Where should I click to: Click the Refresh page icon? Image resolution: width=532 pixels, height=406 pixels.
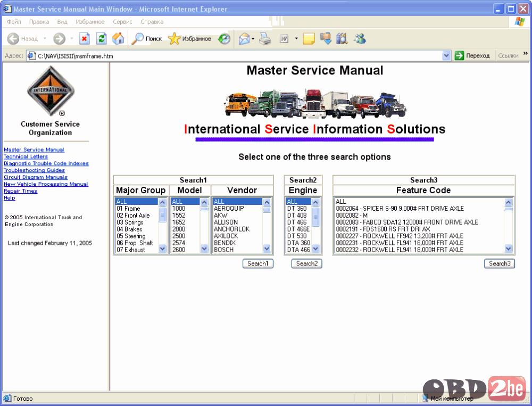pyautogui.click(x=101, y=39)
